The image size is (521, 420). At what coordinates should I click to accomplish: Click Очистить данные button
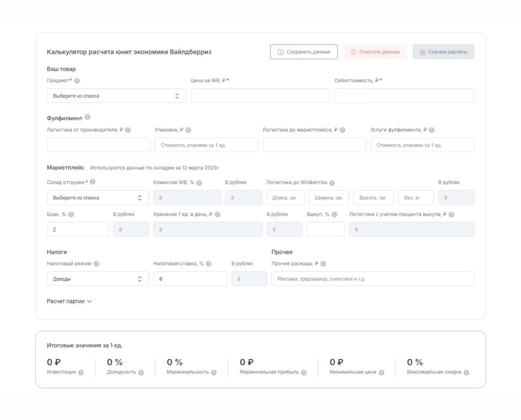click(x=375, y=52)
